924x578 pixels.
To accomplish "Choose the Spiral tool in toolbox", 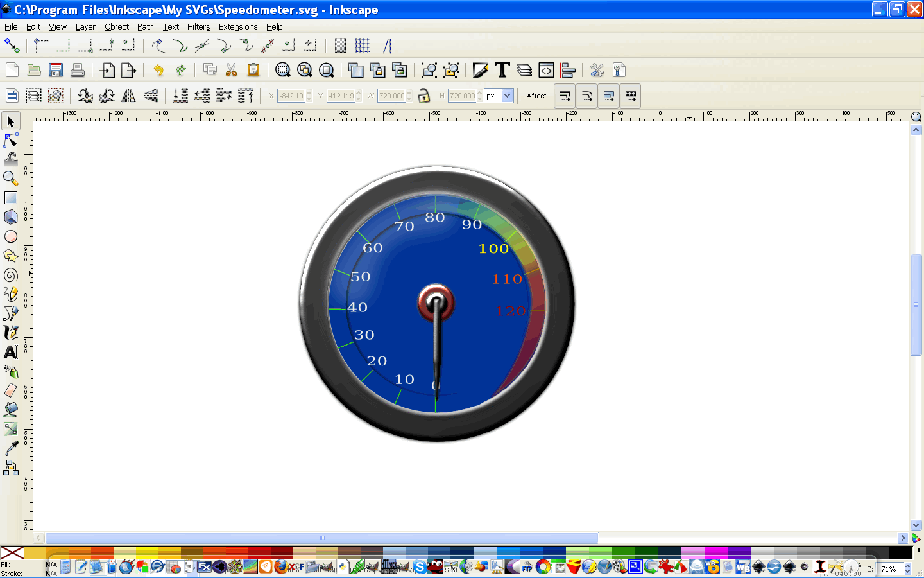I will click(x=11, y=275).
